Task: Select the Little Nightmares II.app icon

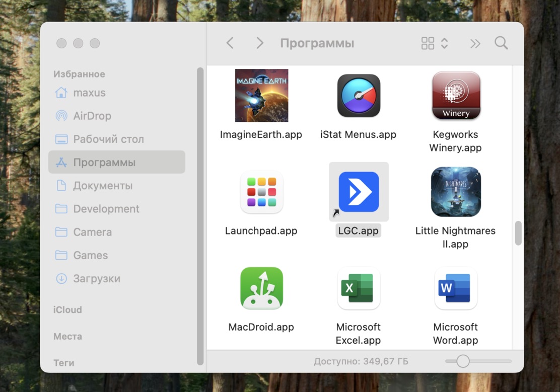Action: (456, 192)
